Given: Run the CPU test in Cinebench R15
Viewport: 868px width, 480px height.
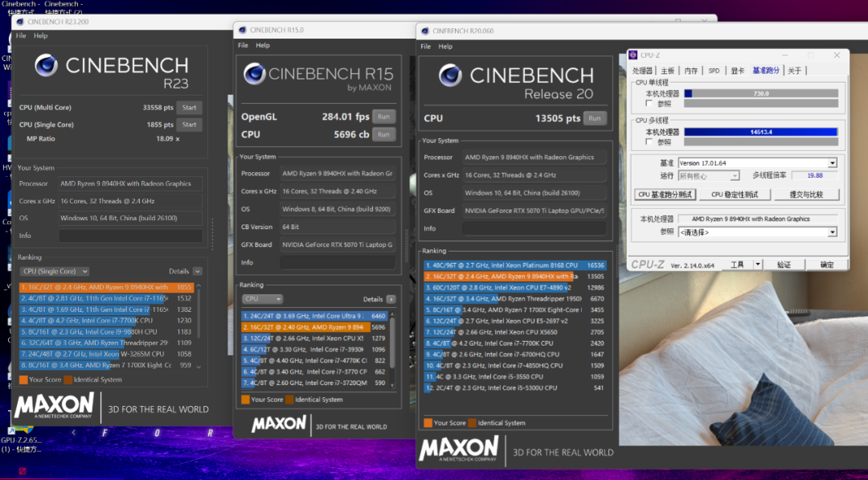Looking at the screenshot, I should click(383, 134).
